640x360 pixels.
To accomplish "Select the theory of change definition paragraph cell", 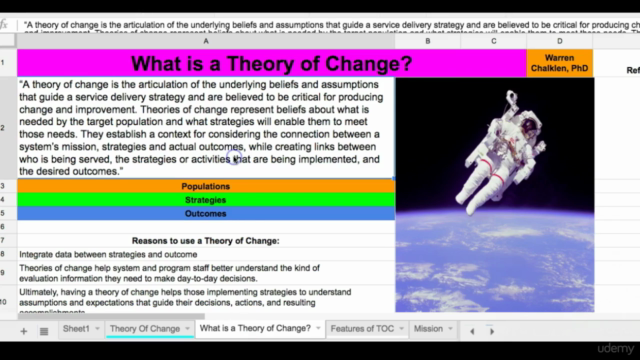I will (x=206, y=128).
